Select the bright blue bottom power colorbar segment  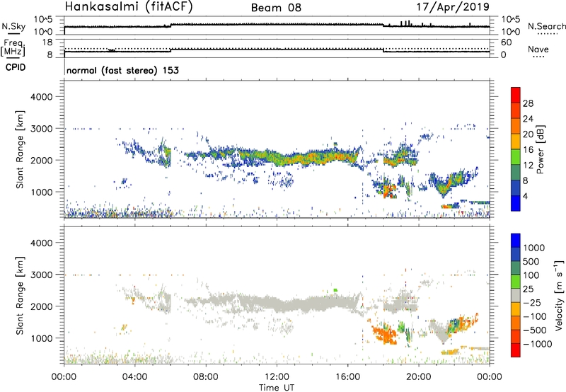(516, 203)
